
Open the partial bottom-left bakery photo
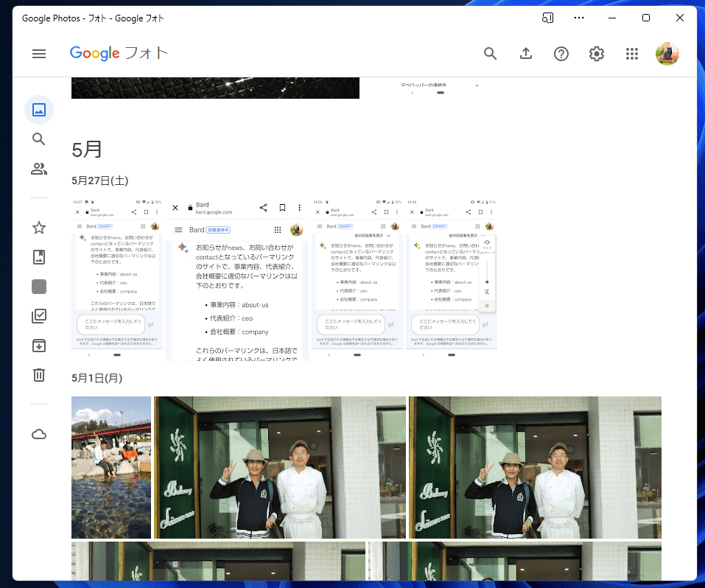218,561
